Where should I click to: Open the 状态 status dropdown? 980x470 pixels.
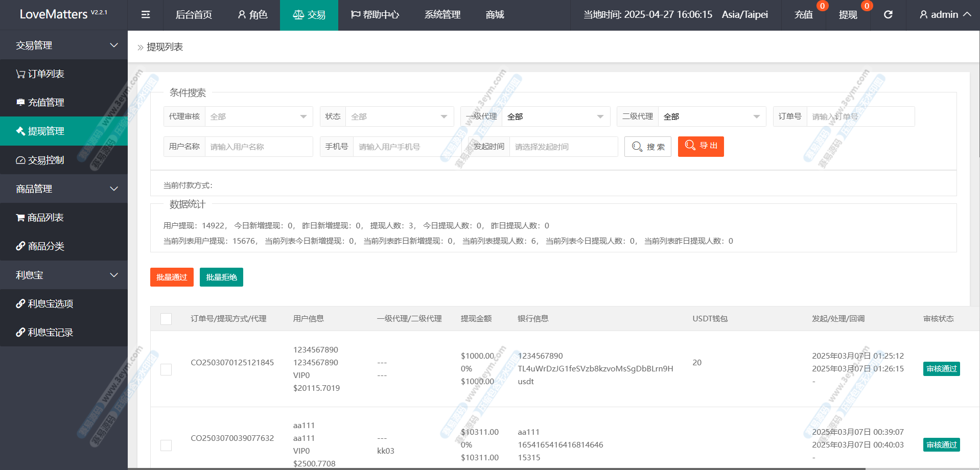[400, 117]
